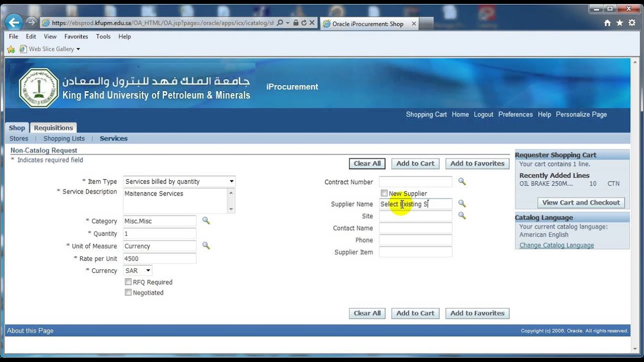Click the Service Description scroll down arrow
644x362 pixels.
click(231, 209)
